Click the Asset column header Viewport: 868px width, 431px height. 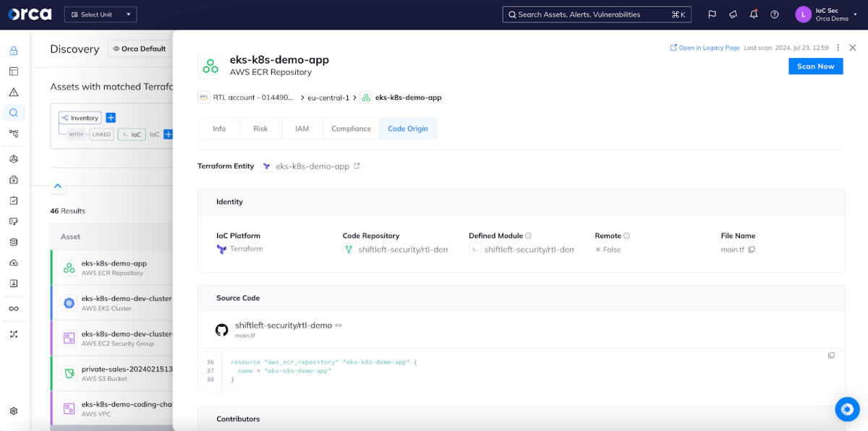point(71,236)
